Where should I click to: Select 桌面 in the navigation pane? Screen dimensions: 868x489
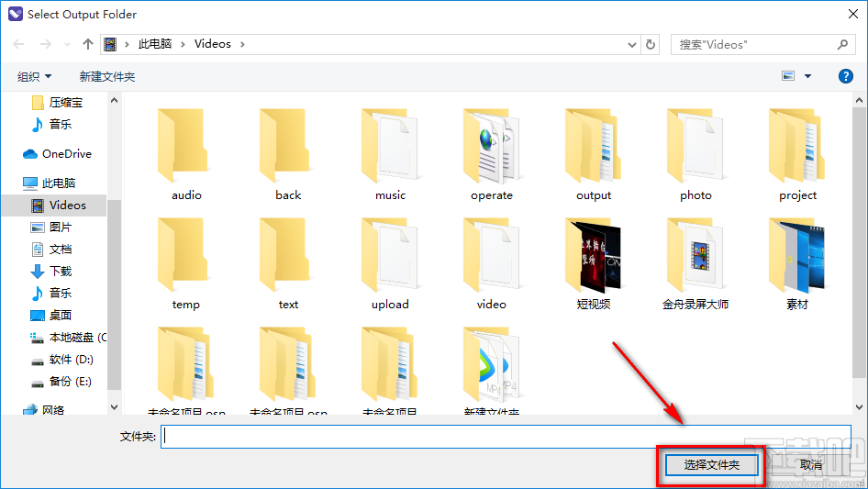(x=51, y=315)
